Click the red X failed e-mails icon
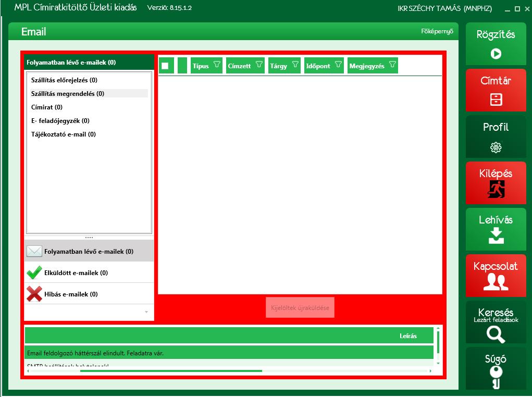 pyautogui.click(x=34, y=294)
